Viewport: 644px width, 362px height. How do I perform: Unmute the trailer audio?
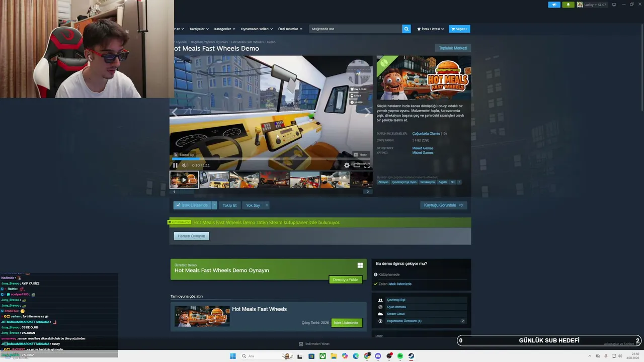185,165
